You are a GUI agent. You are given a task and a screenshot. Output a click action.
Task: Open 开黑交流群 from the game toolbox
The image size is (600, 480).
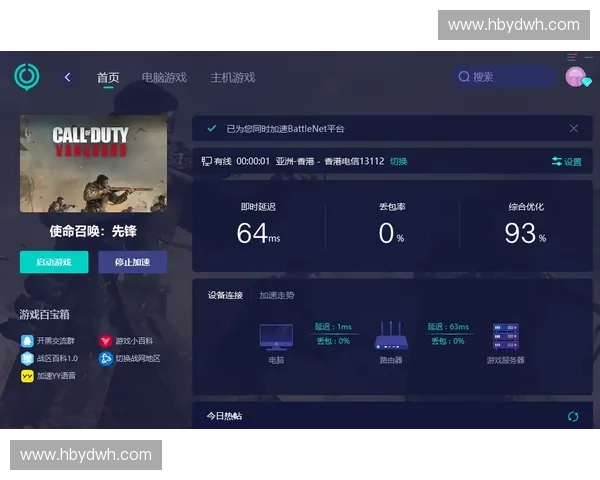coord(50,340)
